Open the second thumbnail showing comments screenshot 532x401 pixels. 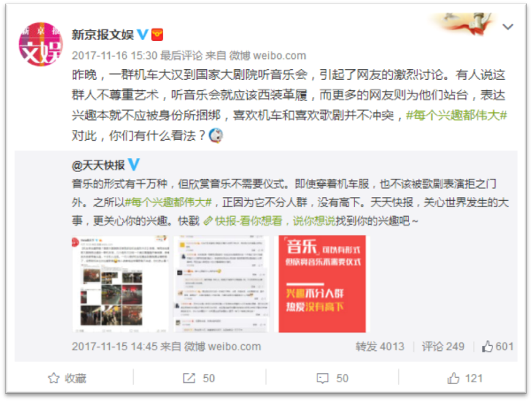coord(221,284)
